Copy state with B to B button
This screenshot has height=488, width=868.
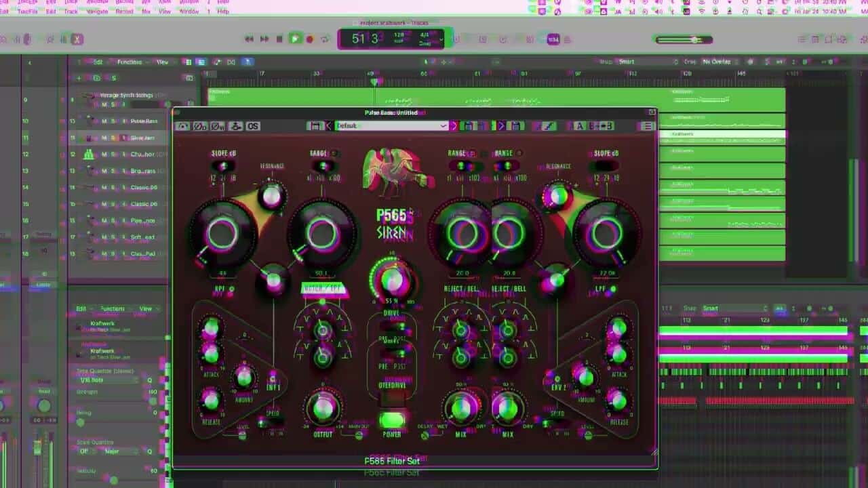pos(601,126)
